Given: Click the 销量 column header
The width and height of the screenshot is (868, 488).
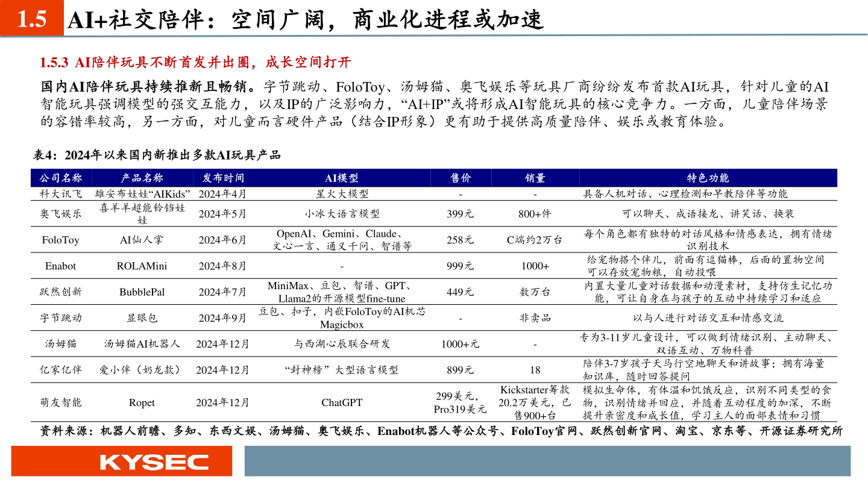Looking at the screenshot, I should (535, 178).
